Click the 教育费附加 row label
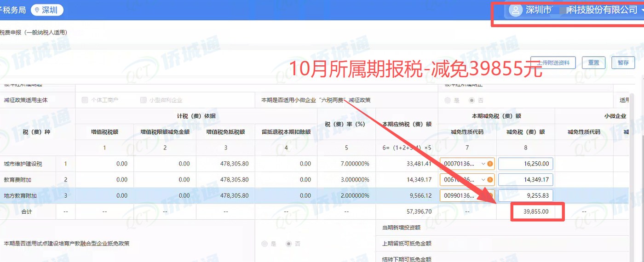The image size is (644, 262). pos(17,180)
